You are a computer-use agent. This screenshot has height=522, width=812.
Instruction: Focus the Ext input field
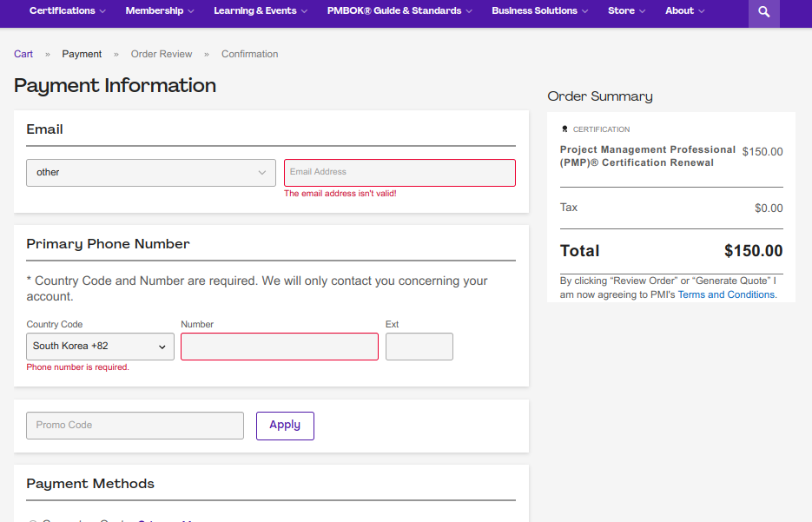[419, 347]
